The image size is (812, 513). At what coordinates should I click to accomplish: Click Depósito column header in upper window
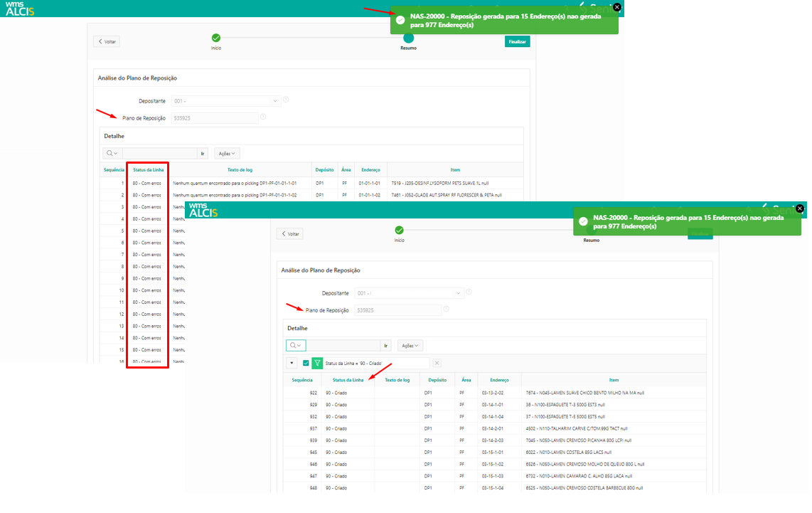click(325, 170)
